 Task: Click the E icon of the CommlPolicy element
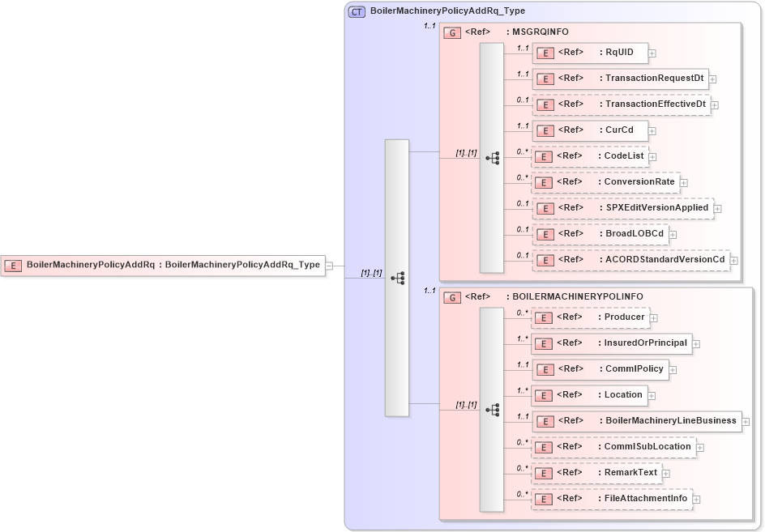(545, 369)
